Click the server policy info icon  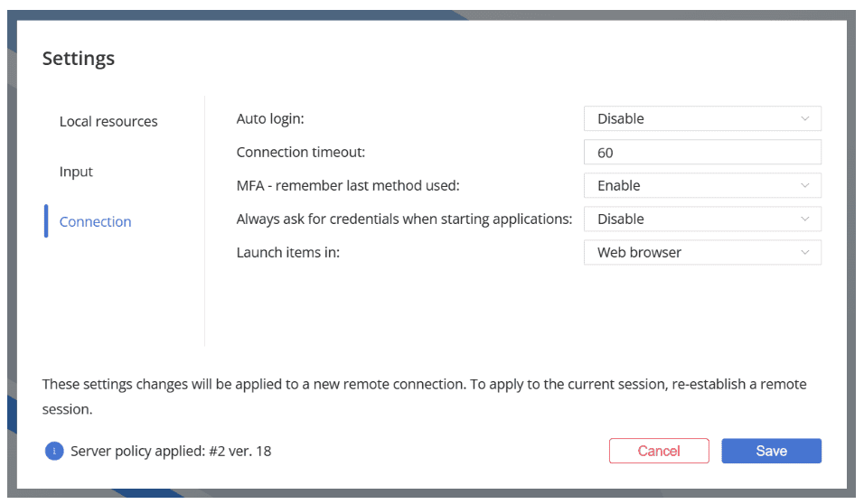54,451
